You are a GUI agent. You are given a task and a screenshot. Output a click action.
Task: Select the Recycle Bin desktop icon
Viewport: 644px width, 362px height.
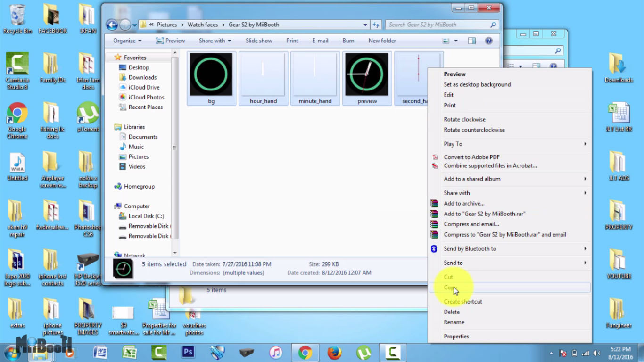[x=17, y=19]
